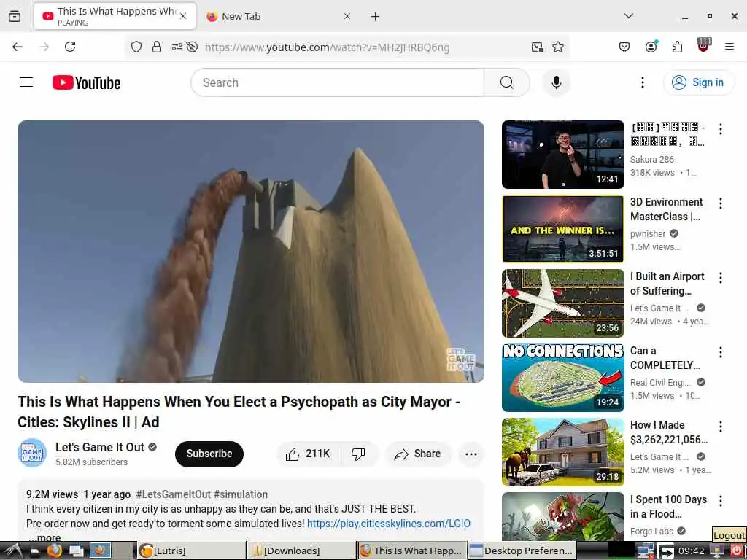This screenshot has height=560, width=747.
Task: Open options menu for Sakura 286 video
Action: (720, 129)
